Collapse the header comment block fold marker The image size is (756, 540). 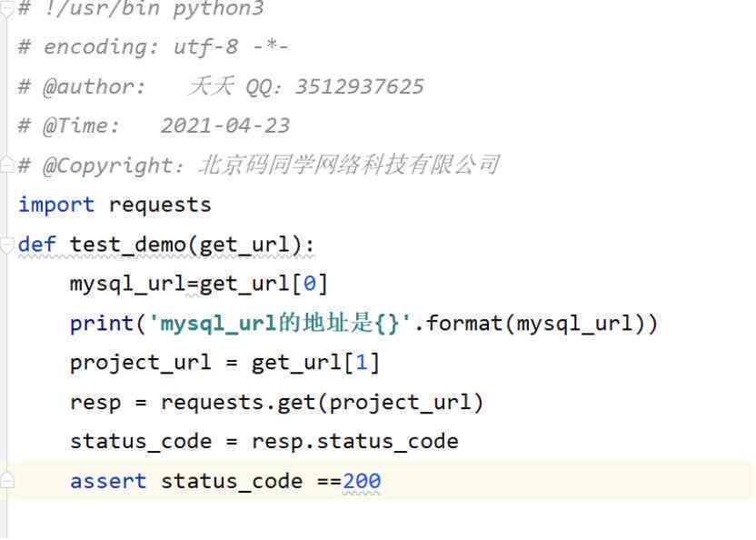[5, 10]
